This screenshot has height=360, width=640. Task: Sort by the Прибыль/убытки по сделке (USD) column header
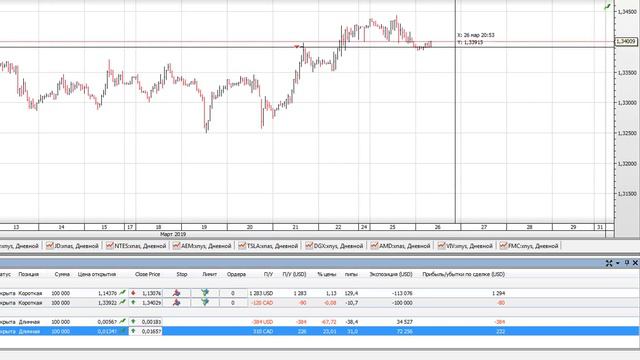point(464,274)
